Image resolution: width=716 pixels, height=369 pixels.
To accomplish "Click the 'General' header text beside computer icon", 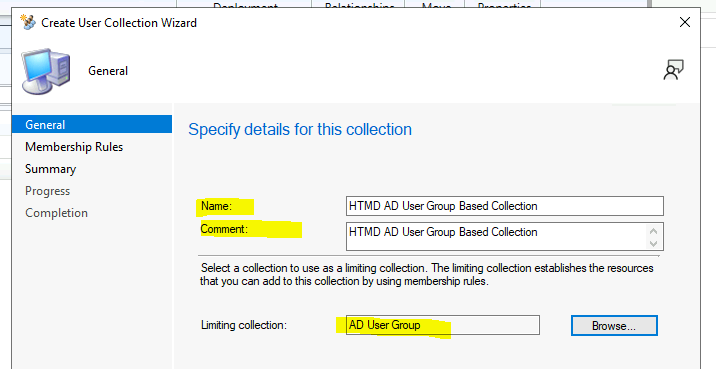I will click(x=108, y=71).
